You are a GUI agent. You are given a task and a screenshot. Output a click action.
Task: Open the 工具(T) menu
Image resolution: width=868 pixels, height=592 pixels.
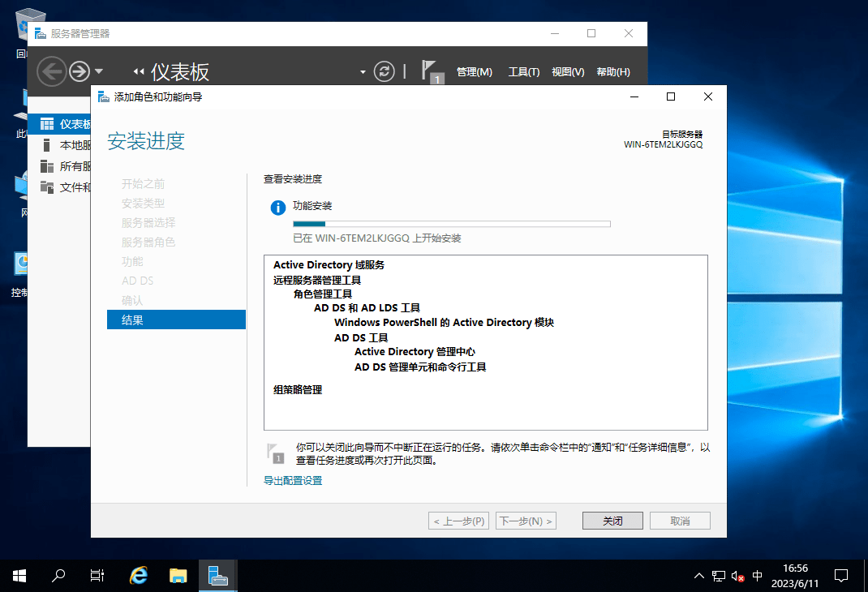point(524,72)
